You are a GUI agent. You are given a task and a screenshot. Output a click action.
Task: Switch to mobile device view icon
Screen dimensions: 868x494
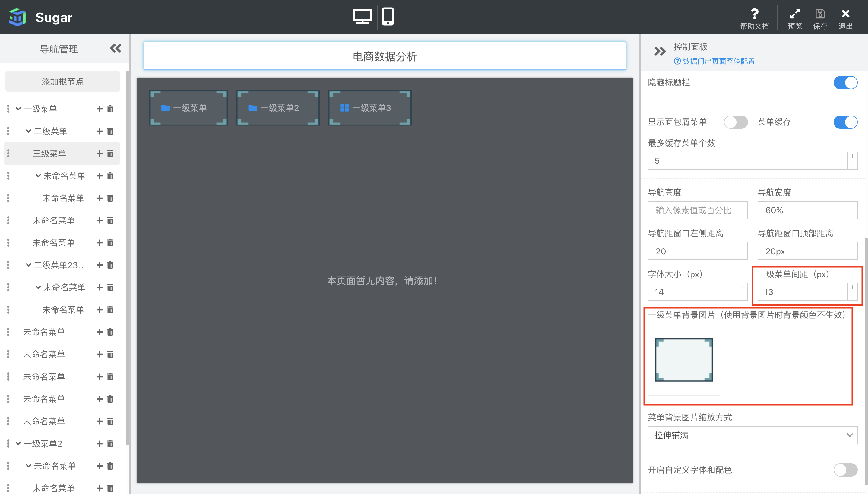coord(388,16)
